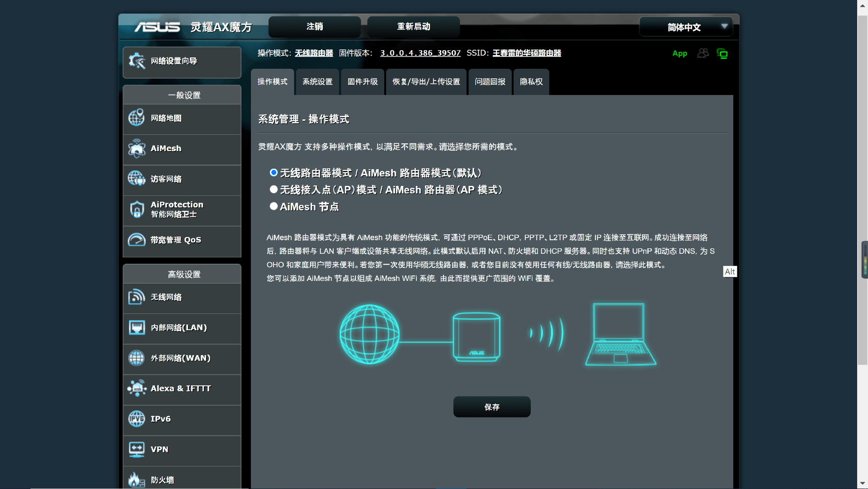Click the IPv6 icon

[137, 418]
